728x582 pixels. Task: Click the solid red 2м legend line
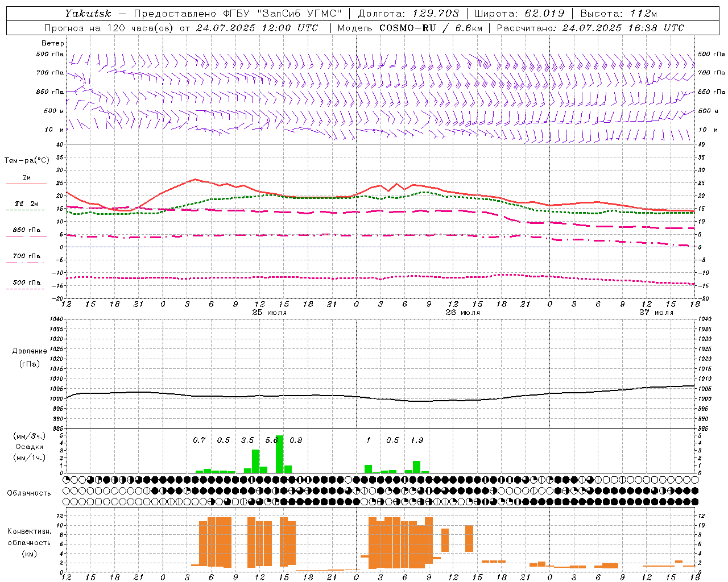point(26,184)
